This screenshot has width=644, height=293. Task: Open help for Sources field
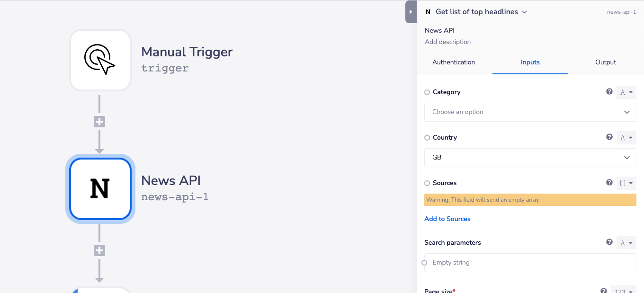pos(609,183)
